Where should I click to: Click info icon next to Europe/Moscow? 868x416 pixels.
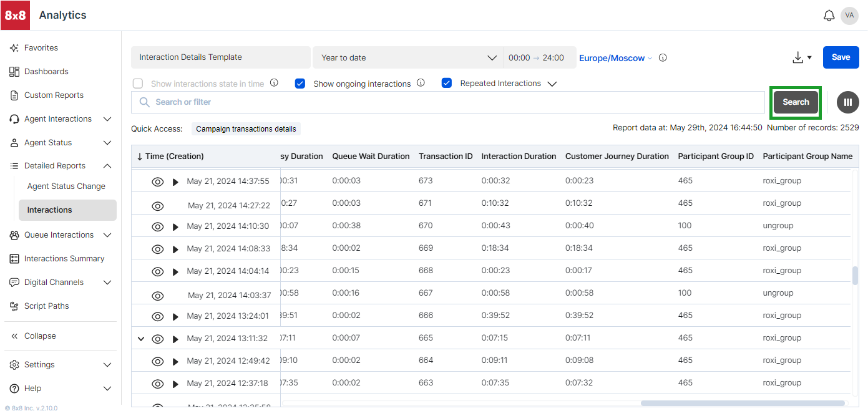(x=663, y=57)
